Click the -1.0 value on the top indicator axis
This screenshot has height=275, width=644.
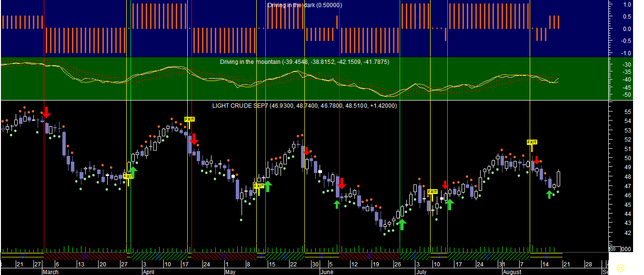[626, 53]
